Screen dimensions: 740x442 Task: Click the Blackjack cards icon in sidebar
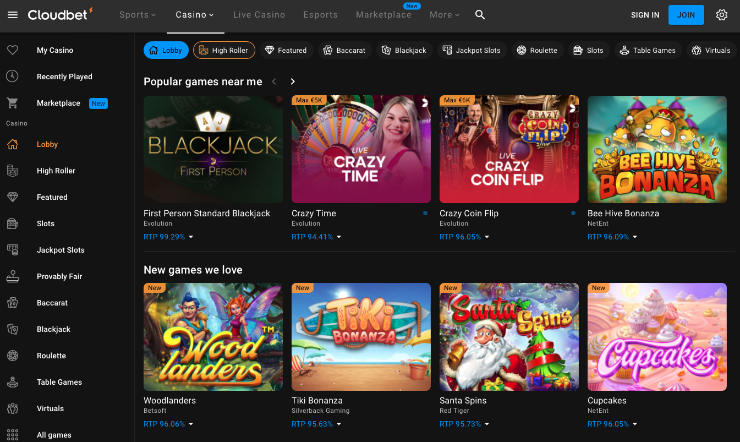point(13,329)
